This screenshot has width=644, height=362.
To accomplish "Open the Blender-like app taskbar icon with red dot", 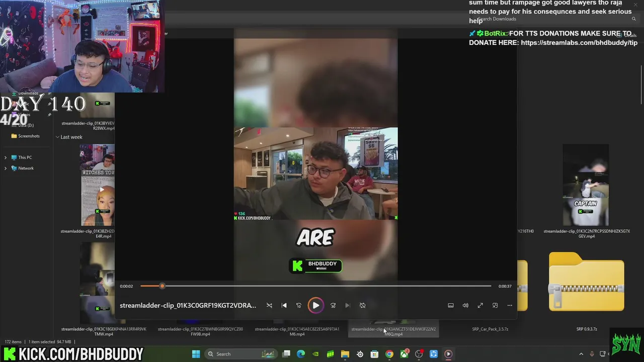I will [419, 354].
